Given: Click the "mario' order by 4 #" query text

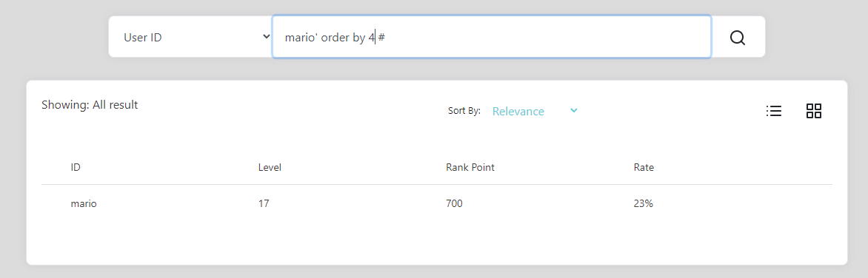Looking at the screenshot, I should pyautogui.click(x=335, y=38).
